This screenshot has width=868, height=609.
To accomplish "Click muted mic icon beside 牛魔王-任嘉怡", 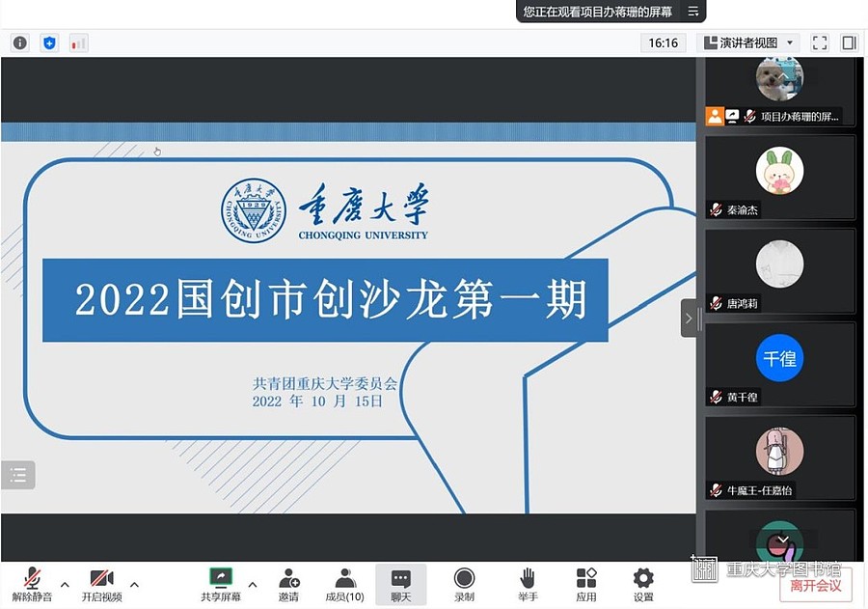I will click(x=716, y=490).
